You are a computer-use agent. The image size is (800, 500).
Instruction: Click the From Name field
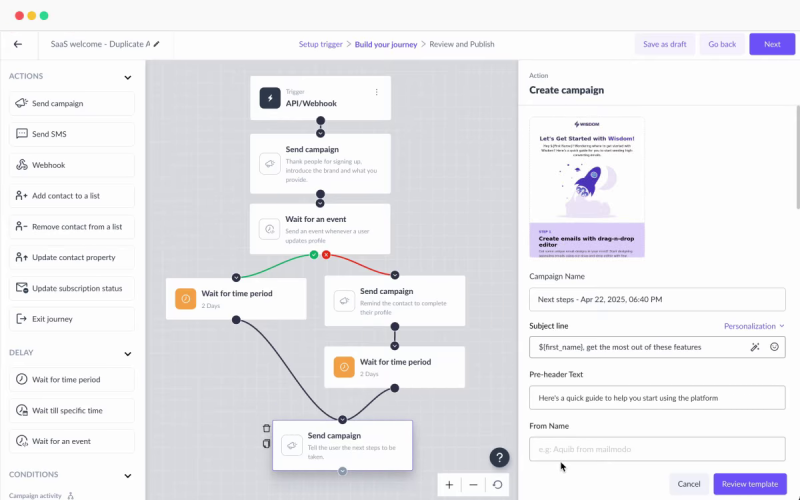(657, 449)
